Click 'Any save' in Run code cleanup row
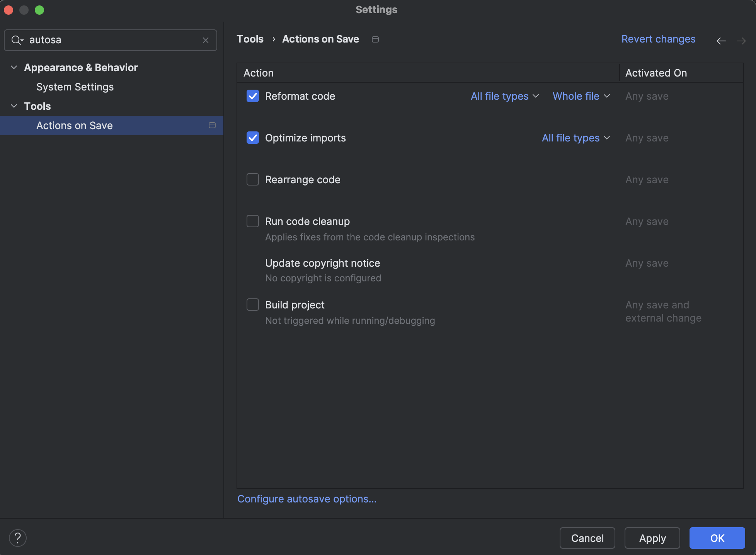Viewport: 756px width, 555px height. click(647, 221)
